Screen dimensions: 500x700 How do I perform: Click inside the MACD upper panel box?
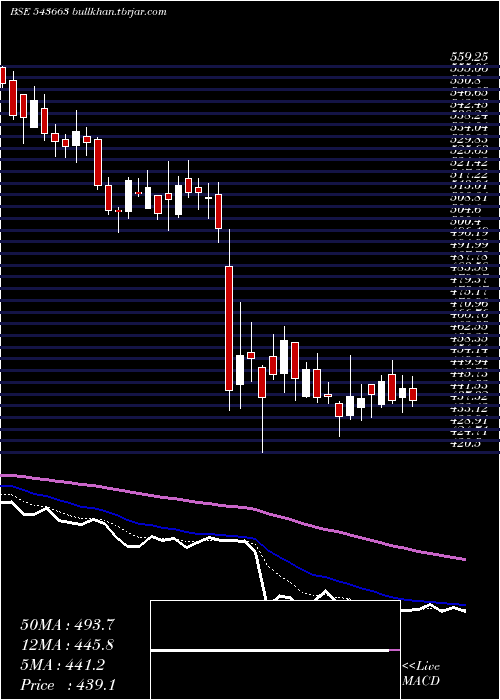pyautogui.click(x=275, y=625)
